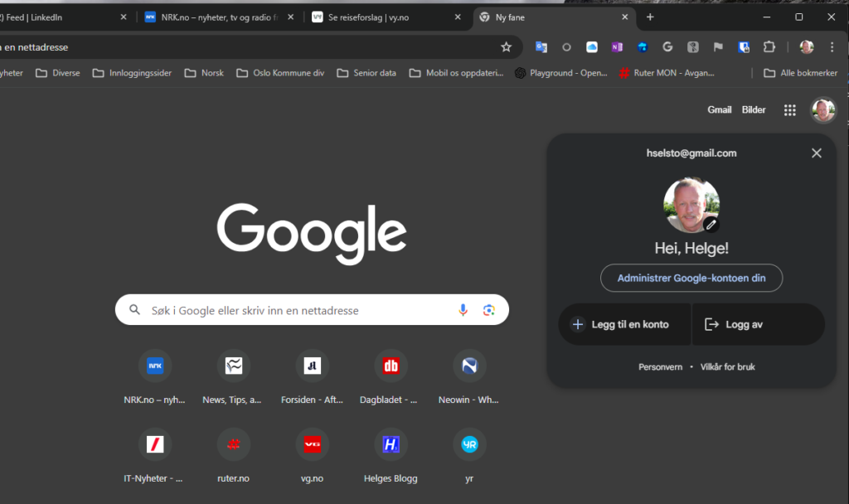Open the ruter.no shortcut
Image resolution: width=849 pixels, height=504 pixels.
(233, 443)
